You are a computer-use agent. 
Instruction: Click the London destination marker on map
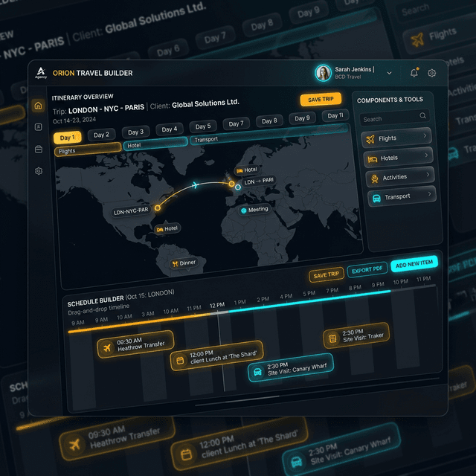(231, 184)
